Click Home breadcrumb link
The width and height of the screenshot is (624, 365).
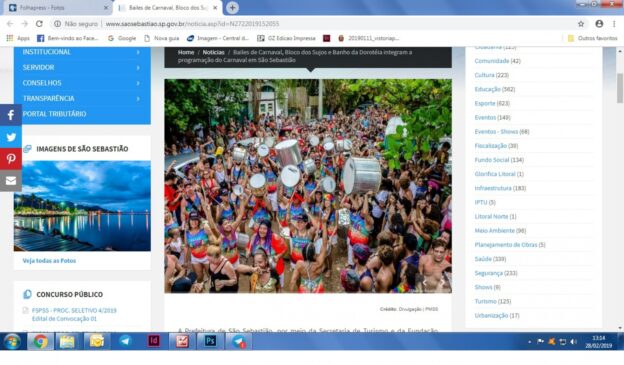(186, 52)
